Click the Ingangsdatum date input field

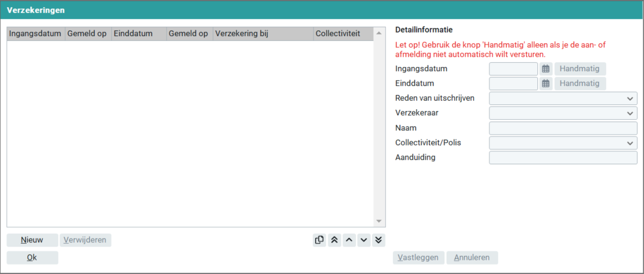tap(513, 69)
